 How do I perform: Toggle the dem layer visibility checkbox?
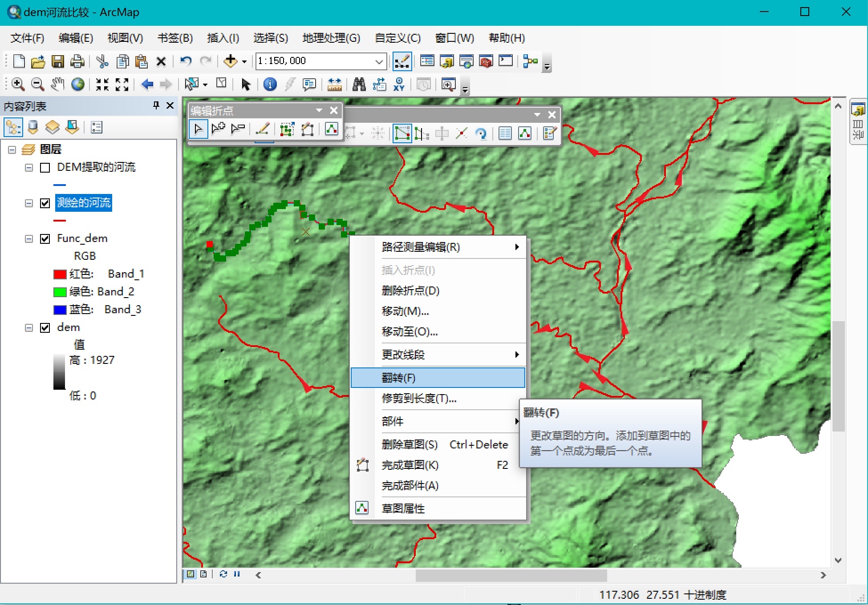pos(45,328)
